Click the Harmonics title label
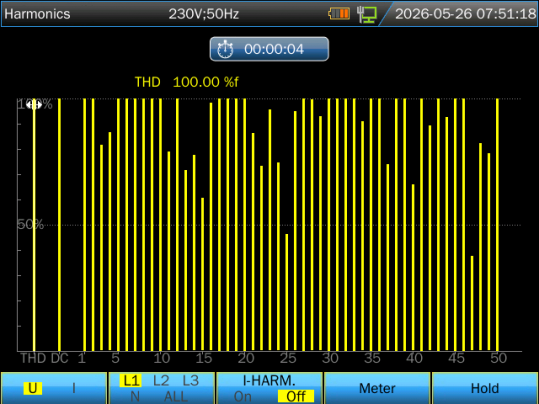 point(37,14)
